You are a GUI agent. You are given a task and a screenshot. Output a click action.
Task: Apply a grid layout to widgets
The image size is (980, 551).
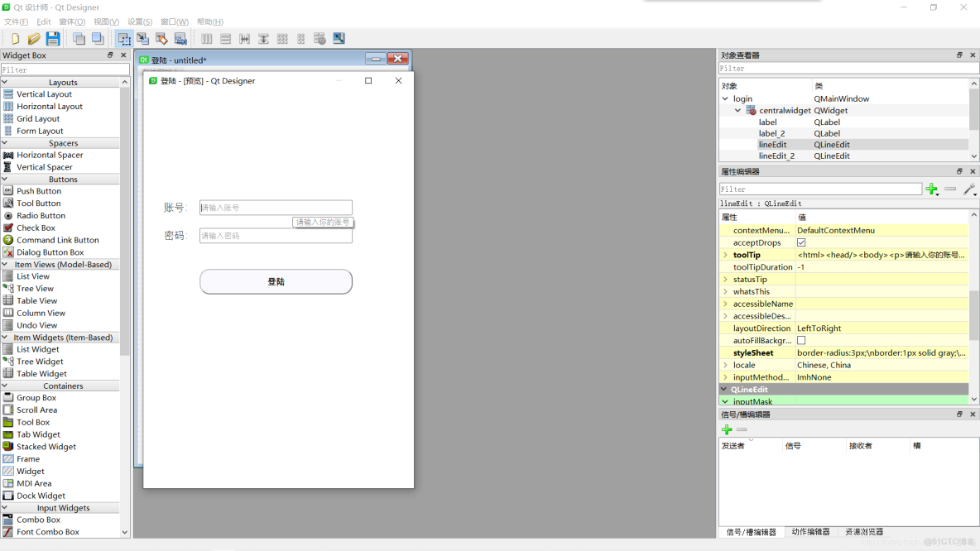[x=281, y=38]
